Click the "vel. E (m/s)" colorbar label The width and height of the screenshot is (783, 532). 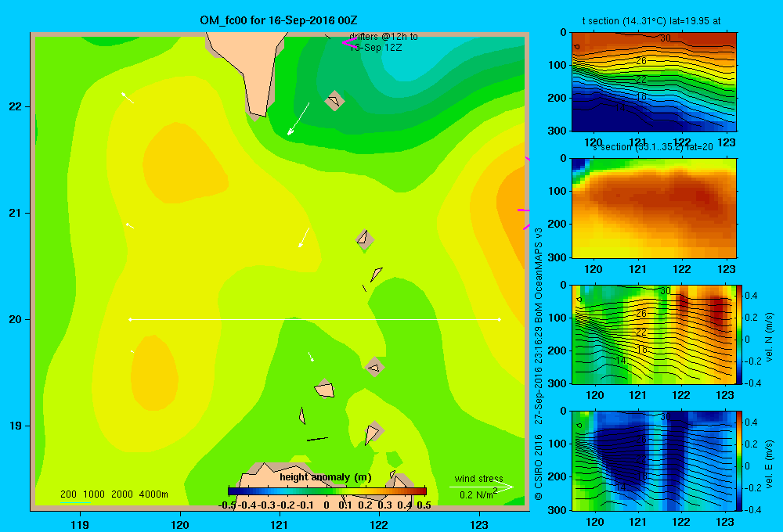[769, 464]
